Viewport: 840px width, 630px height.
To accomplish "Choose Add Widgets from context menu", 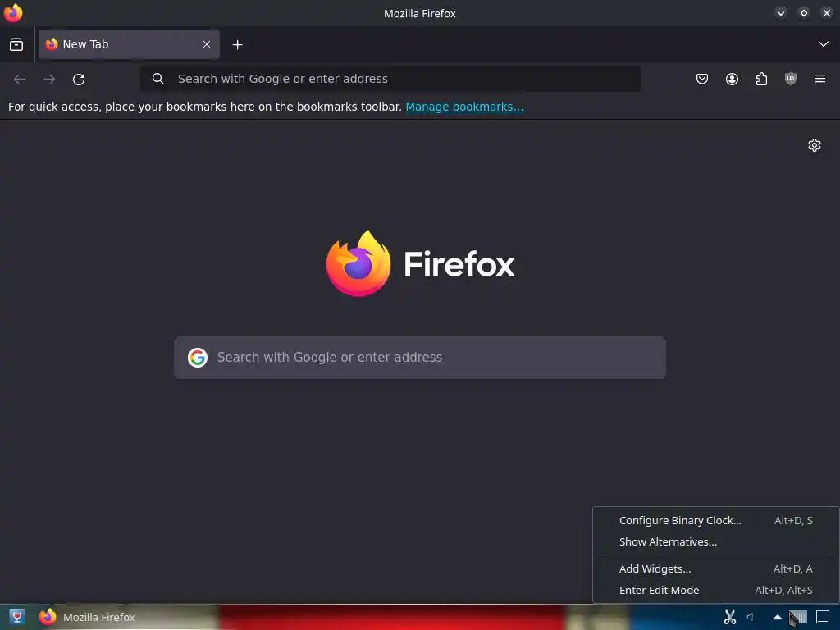I will 715,569.
